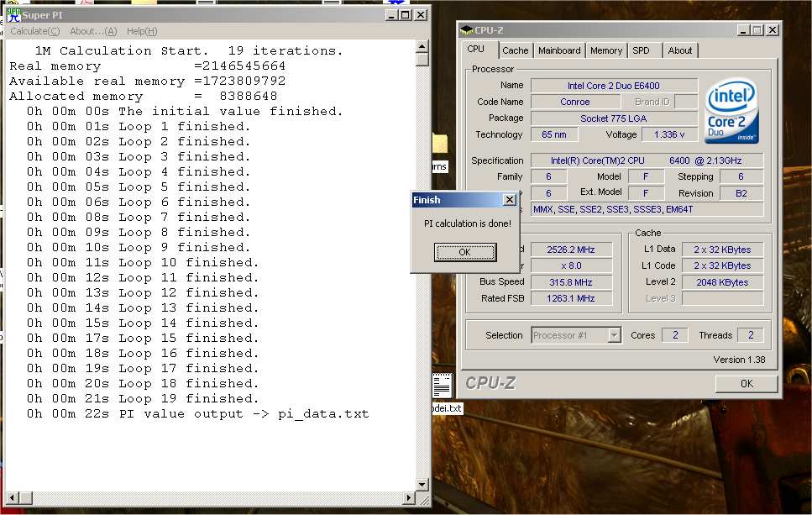Expand the Processor #1 selection dropdown
This screenshot has height=515, width=812.
pyautogui.click(x=614, y=335)
